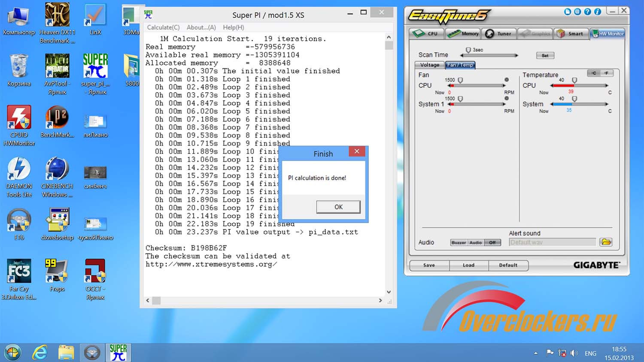
Task: Click the Set button for Scan Time
Action: [x=545, y=55]
